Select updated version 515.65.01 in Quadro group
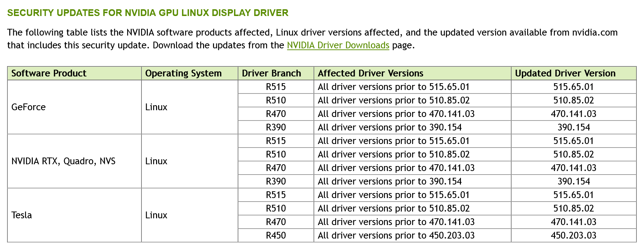This screenshot has height=251, width=644. click(x=574, y=141)
